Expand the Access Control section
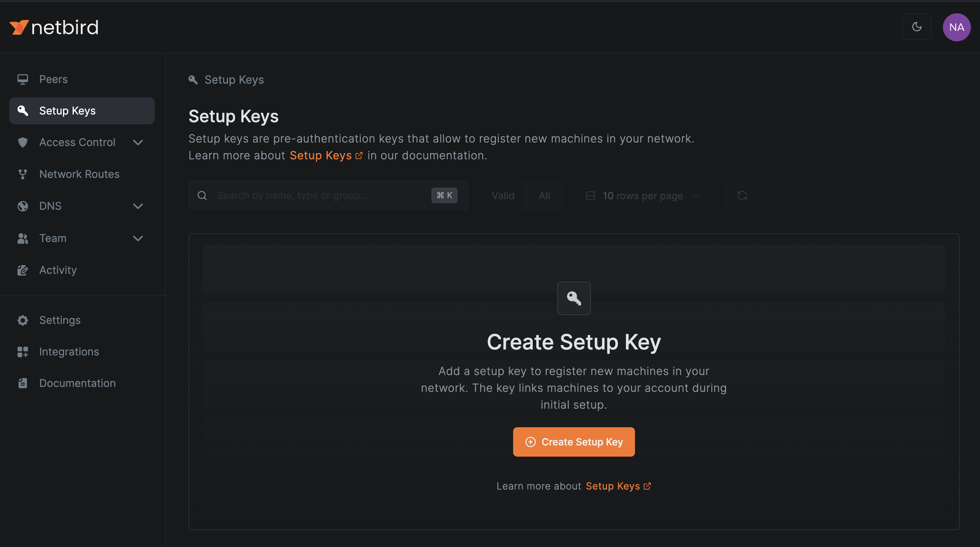Viewport: 980px width, 547px height. point(138,142)
